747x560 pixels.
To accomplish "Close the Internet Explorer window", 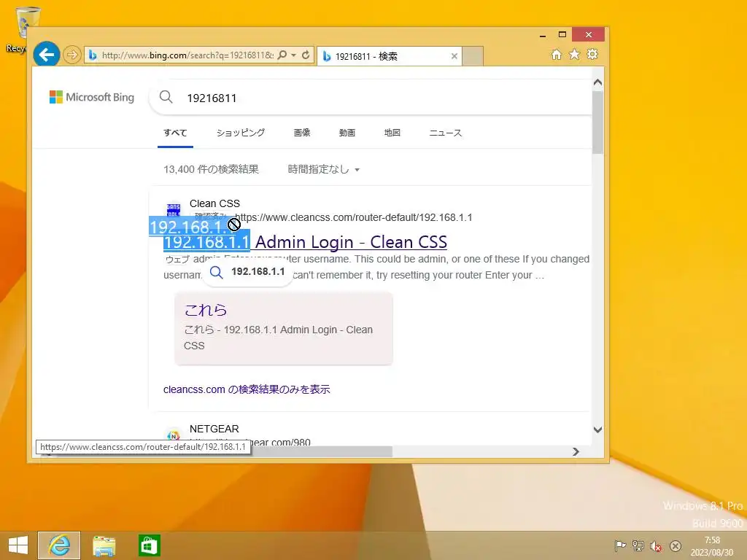I will point(589,35).
